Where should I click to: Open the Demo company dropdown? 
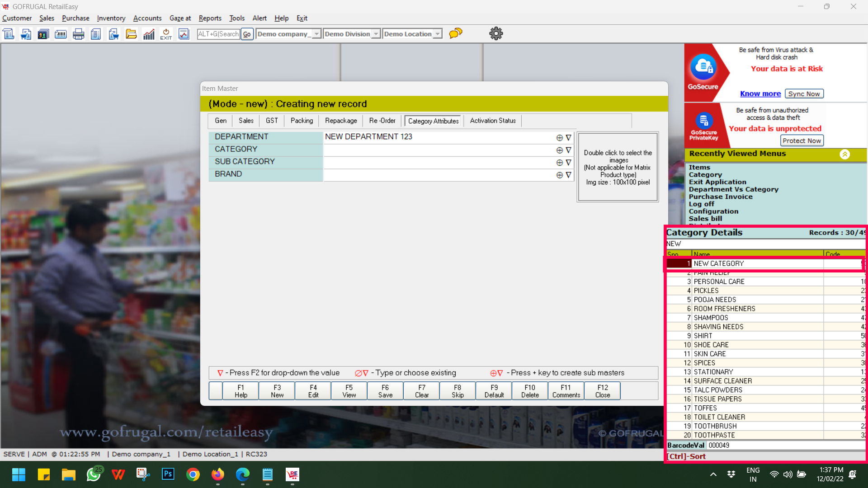click(x=316, y=34)
